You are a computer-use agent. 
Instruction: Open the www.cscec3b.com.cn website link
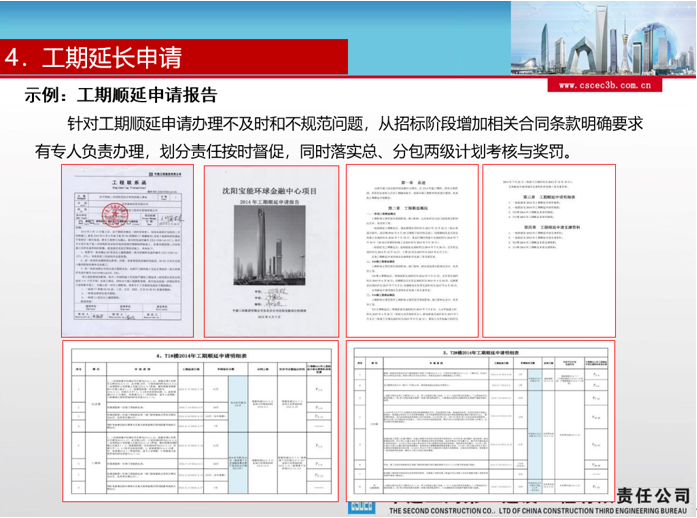[598, 86]
